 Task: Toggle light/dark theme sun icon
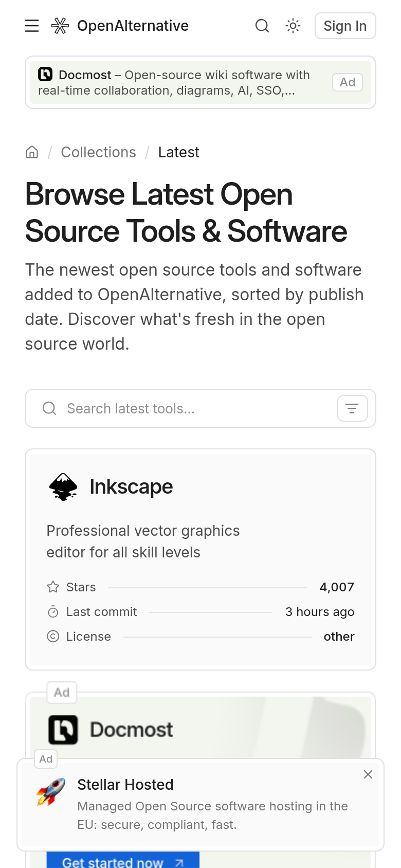pyautogui.click(x=293, y=26)
